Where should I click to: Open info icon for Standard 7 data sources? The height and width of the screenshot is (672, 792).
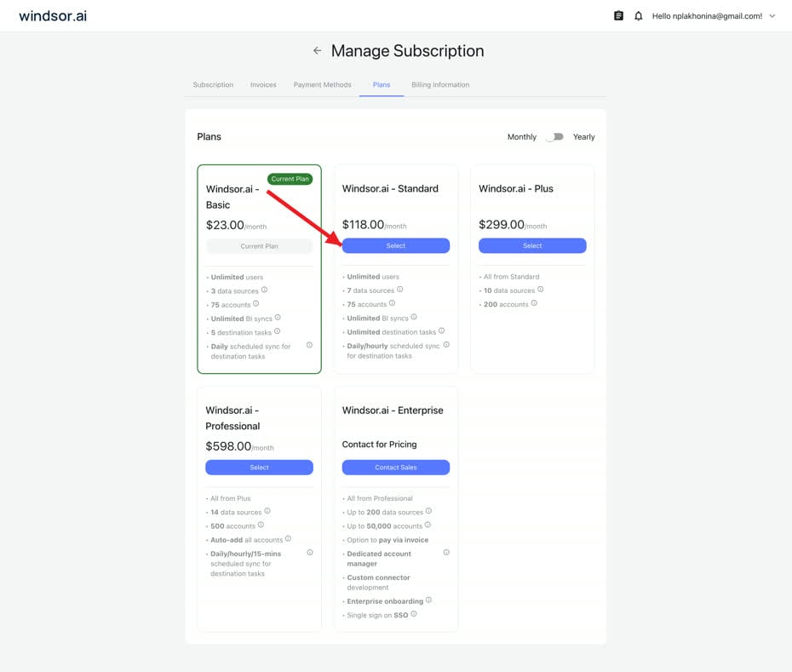400,290
